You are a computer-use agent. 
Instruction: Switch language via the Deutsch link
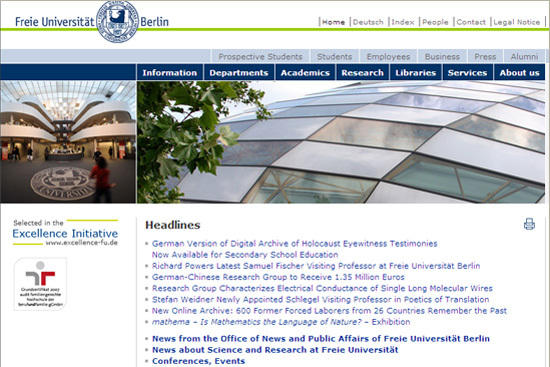pyautogui.click(x=368, y=22)
